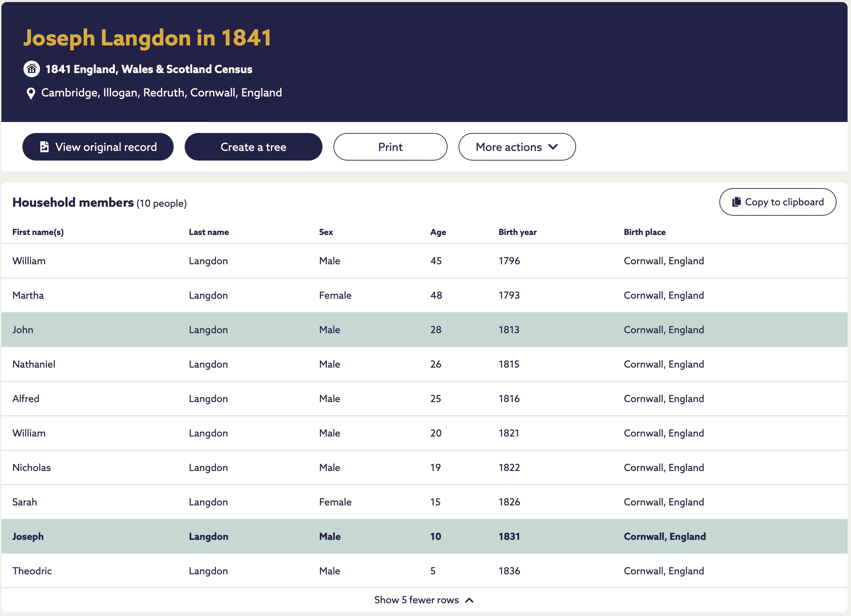Viewport: 851px width, 616px height.
Task: Click the document icon in View original record
Action: (44, 147)
